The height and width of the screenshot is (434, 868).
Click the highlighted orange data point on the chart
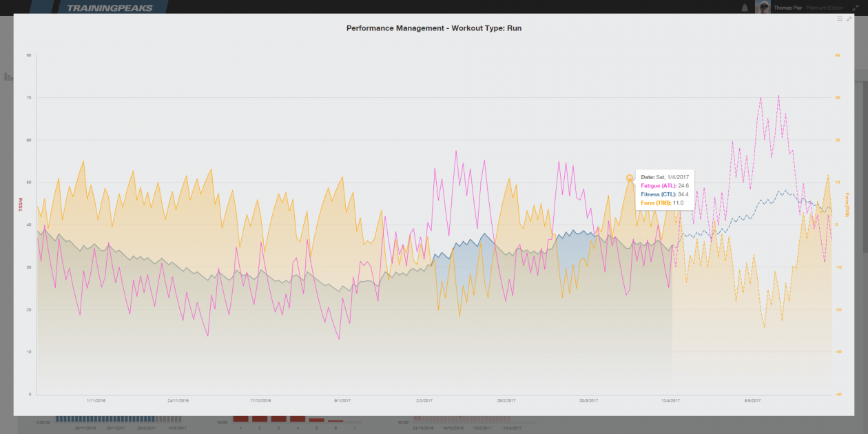point(629,176)
